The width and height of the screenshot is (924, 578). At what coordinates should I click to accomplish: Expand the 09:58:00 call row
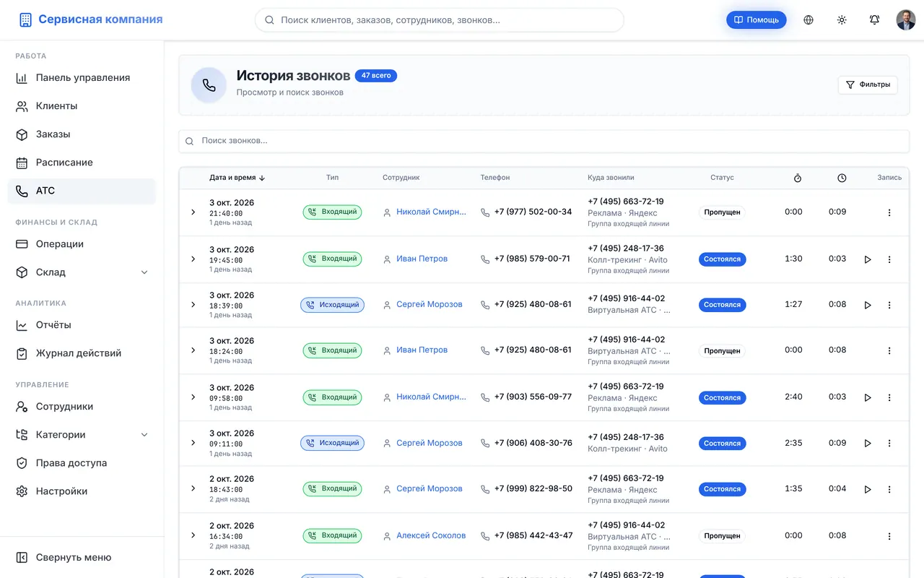pyautogui.click(x=193, y=397)
